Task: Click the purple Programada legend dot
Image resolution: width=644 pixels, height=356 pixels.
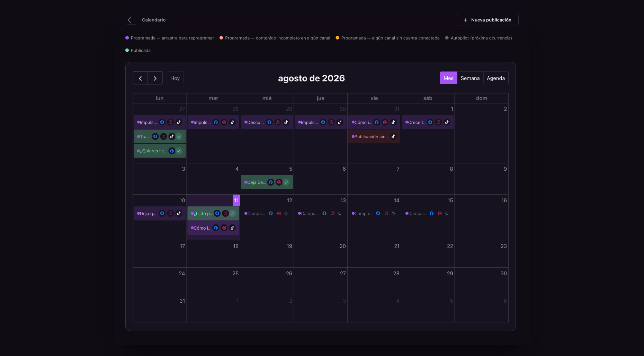Action: point(127,38)
